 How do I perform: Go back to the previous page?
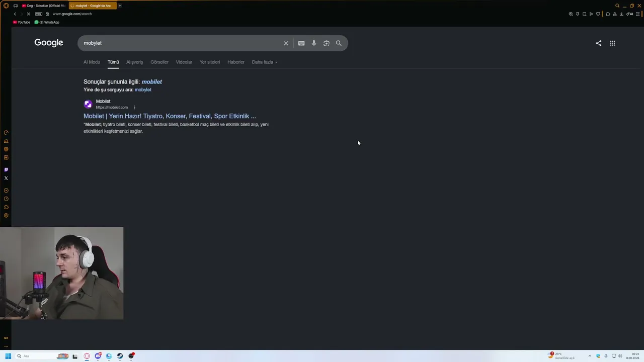pyautogui.click(x=15, y=14)
